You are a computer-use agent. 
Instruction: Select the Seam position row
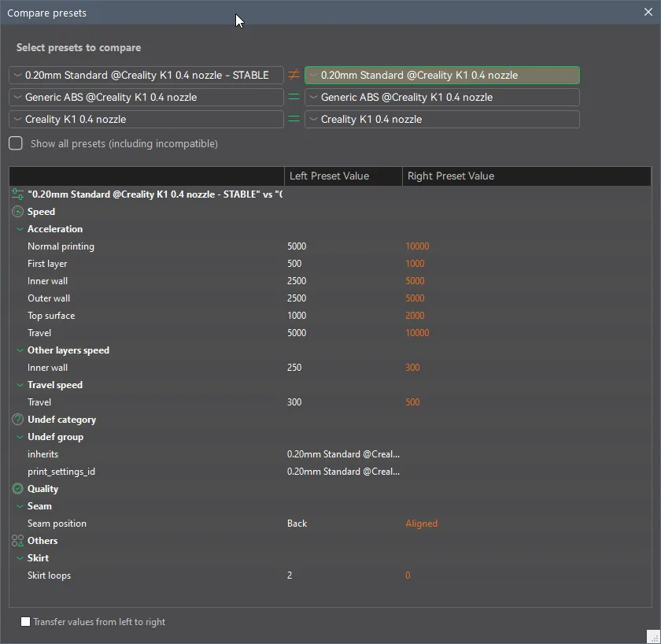(57, 524)
